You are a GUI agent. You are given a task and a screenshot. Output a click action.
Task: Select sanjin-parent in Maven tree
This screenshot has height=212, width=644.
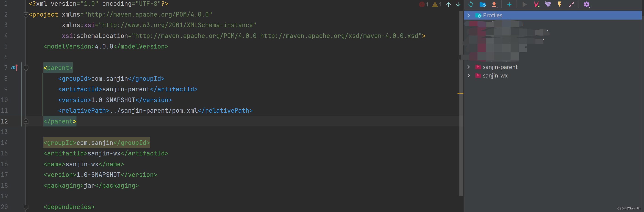click(500, 67)
